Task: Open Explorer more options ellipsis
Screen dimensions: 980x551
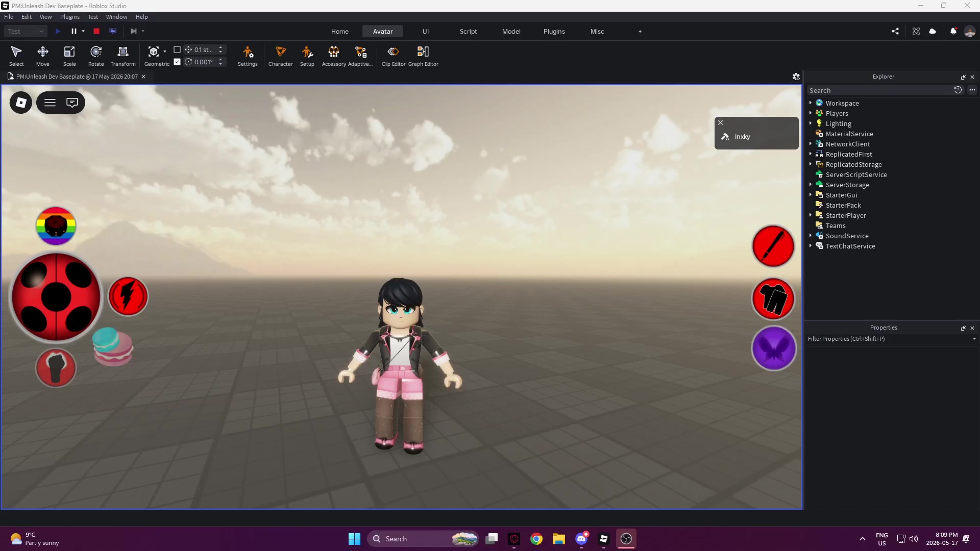Action: 972,90
